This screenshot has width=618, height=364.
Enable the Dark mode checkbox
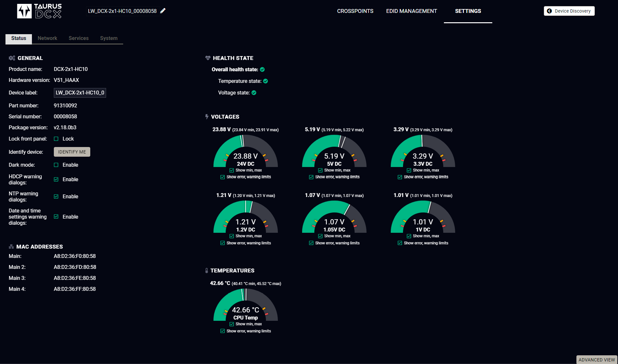click(x=56, y=165)
